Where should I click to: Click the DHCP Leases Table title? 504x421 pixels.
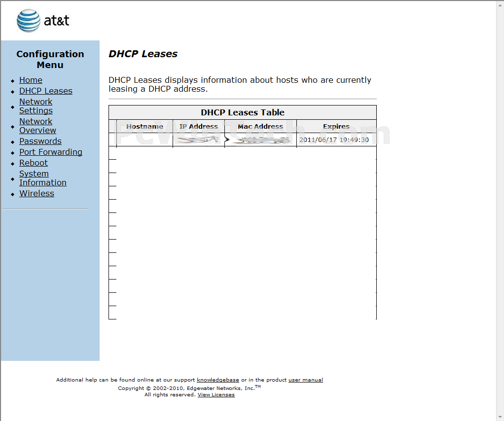(x=243, y=112)
